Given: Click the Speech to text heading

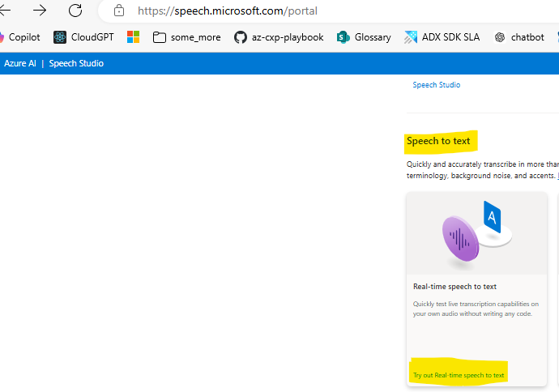Looking at the screenshot, I should tap(438, 141).
